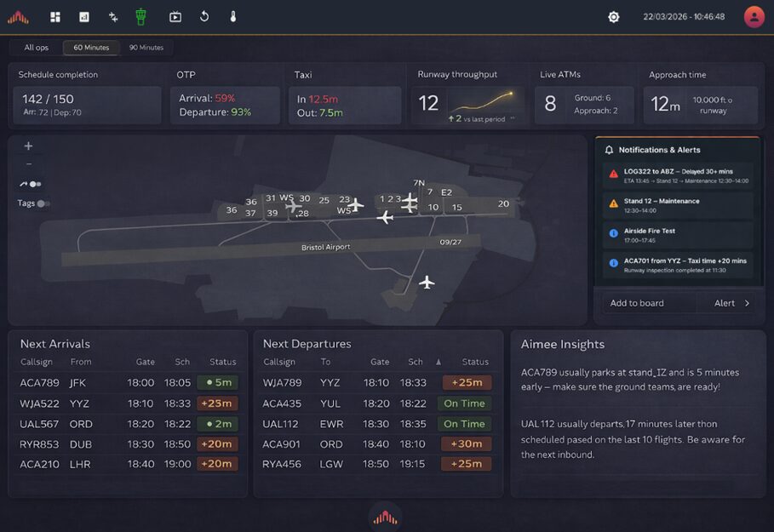
Task: Select the aircraft parked near stand 23
Action: [x=355, y=203]
